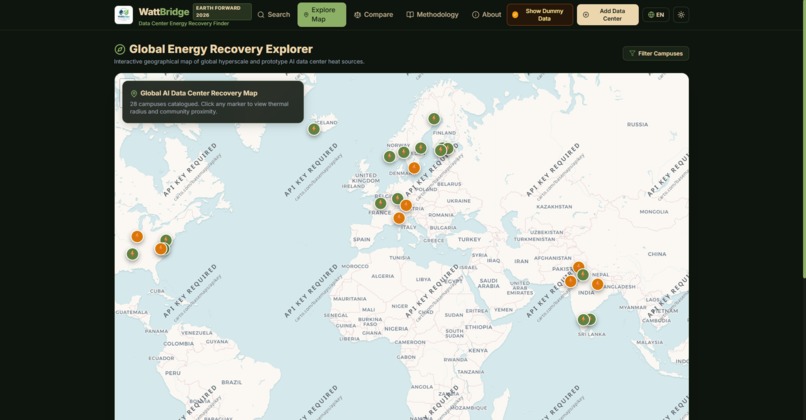Select the westernmost orange marker in the US
The width and height of the screenshot is (806, 420).
coord(137,236)
